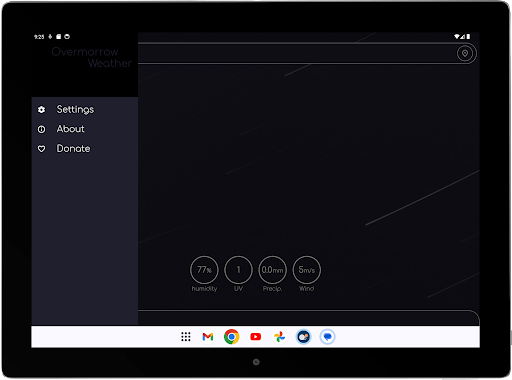This screenshot has width=512, height=380.
Task: Click the battery status icon
Action: pyautogui.click(x=468, y=36)
